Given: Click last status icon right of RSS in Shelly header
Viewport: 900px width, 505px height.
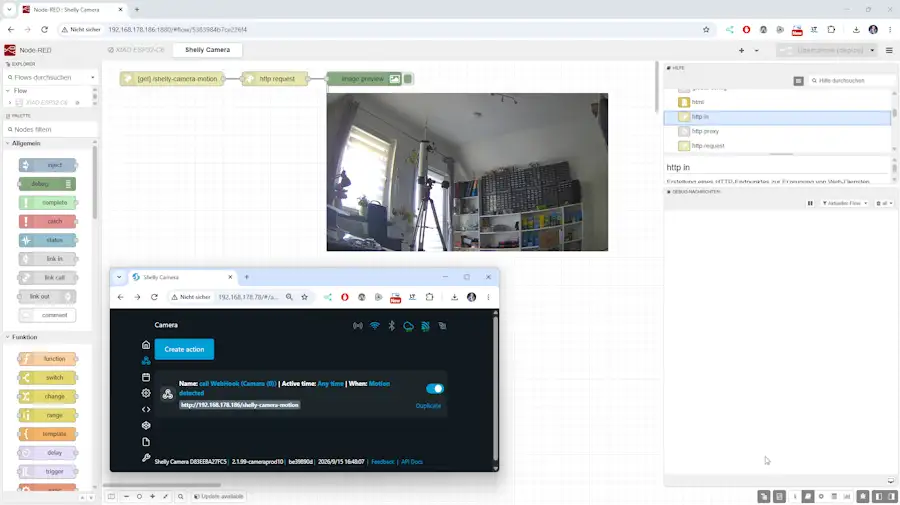Looking at the screenshot, I should click(x=442, y=326).
